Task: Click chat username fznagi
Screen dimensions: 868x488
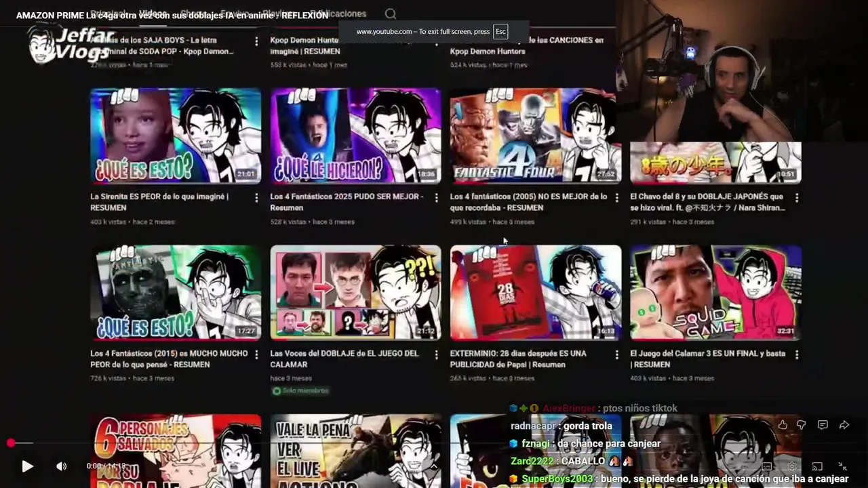Action: pyautogui.click(x=536, y=443)
